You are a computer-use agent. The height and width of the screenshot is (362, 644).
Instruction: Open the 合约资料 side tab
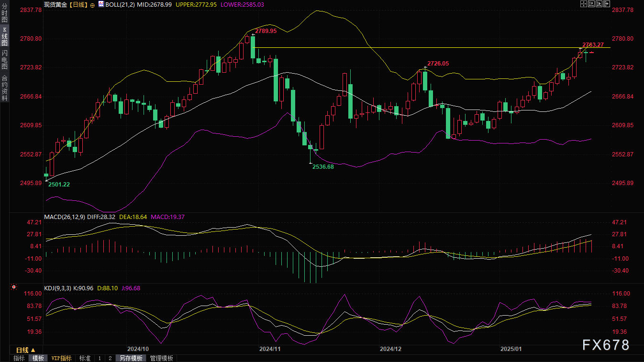[x=4, y=88]
